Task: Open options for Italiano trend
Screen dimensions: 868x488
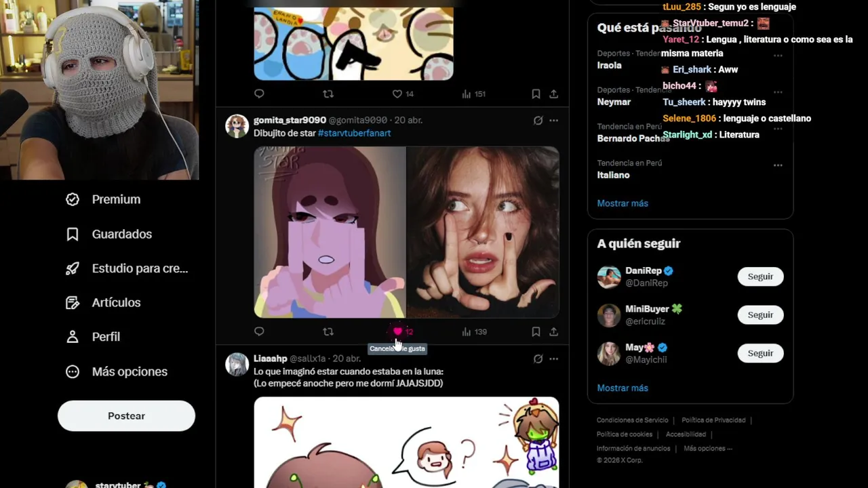Action: click(778, 165)
